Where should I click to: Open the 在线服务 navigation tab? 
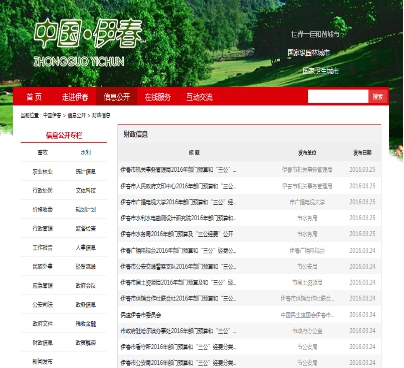tap(158, 97)
